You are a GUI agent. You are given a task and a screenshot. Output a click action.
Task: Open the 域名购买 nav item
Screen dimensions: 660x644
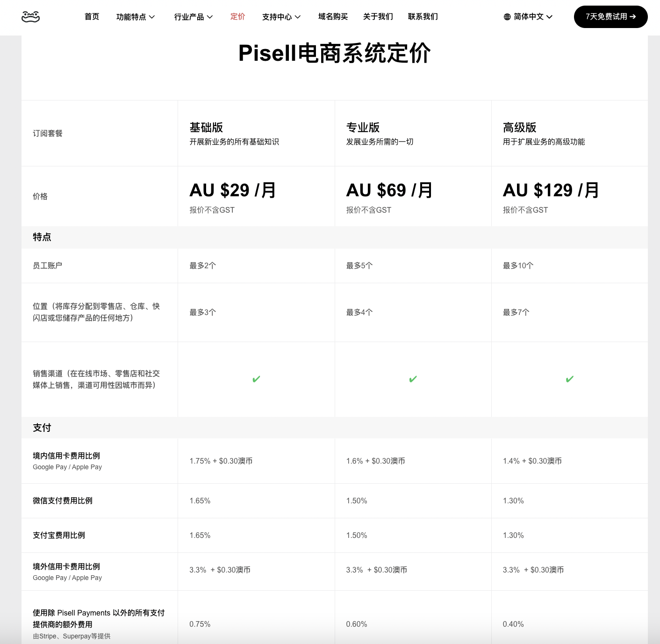[333, 17]
